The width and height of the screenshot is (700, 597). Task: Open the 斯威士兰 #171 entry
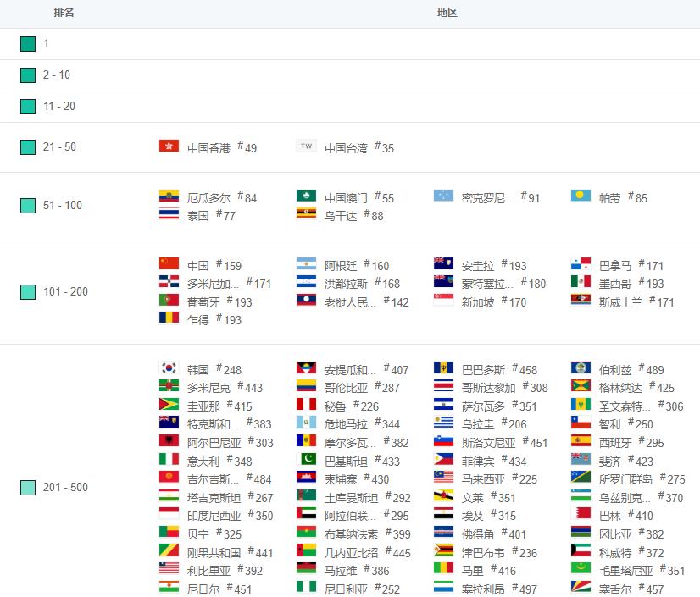pos(623,301)
